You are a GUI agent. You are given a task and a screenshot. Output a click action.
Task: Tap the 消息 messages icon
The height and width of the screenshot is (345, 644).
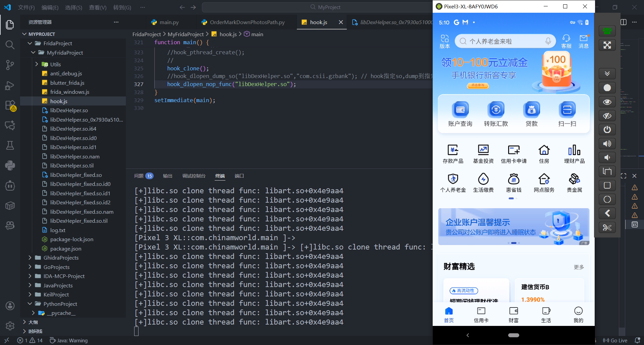[584, 41]
